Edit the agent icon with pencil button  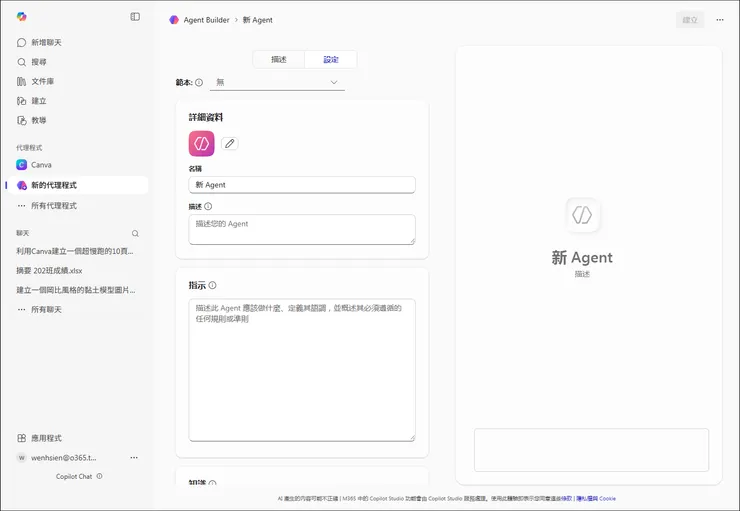click(230, 143)
